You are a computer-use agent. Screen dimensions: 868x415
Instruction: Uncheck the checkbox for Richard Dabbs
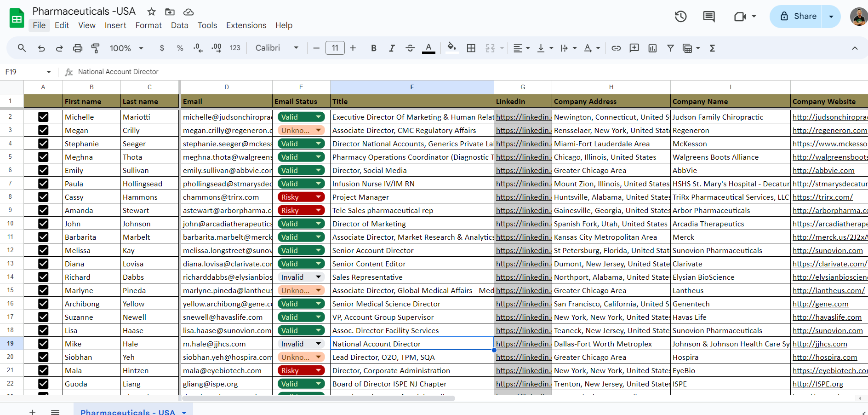pyautogui.click(x=43, y=277)
